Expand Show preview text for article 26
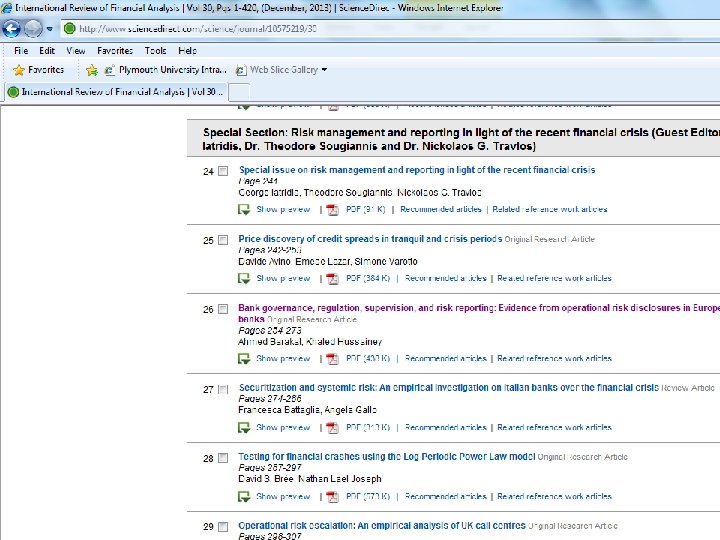Image resolution: width=720 pixels, height=540 pixels. (x=283, y=359)
